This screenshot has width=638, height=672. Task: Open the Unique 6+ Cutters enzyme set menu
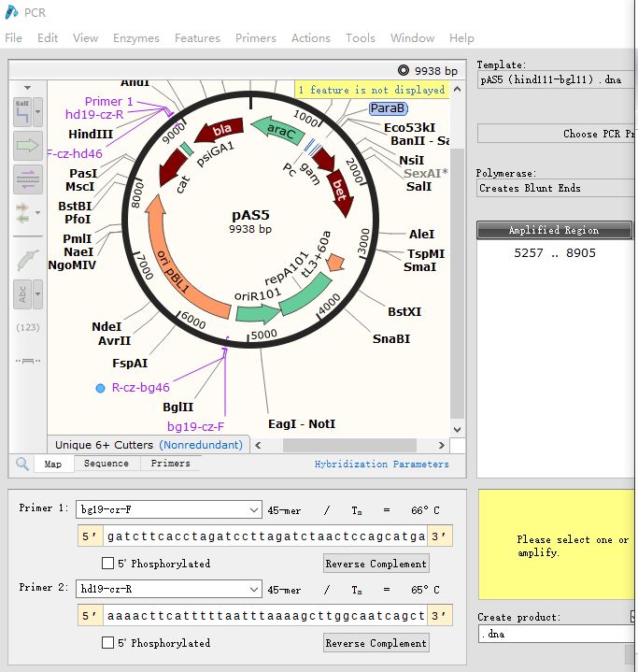point(149,445)
